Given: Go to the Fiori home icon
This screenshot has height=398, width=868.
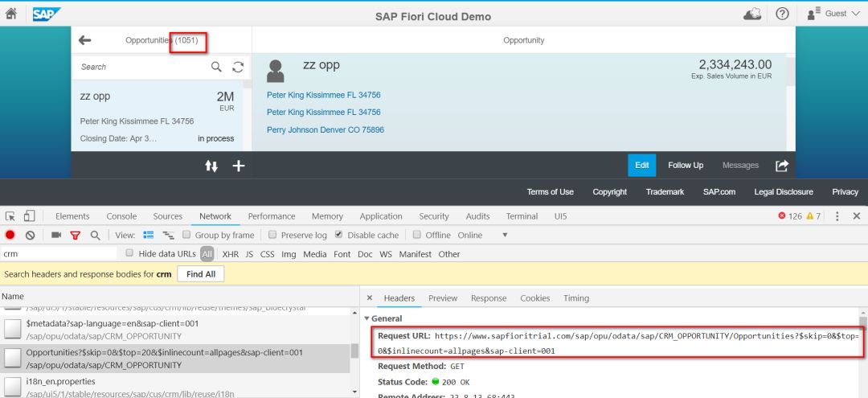Looking at the screenshot, I should coord(11,14).
